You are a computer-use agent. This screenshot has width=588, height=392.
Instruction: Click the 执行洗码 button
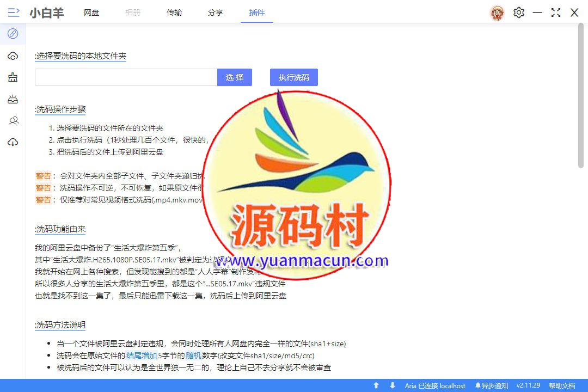click(293, 77)
